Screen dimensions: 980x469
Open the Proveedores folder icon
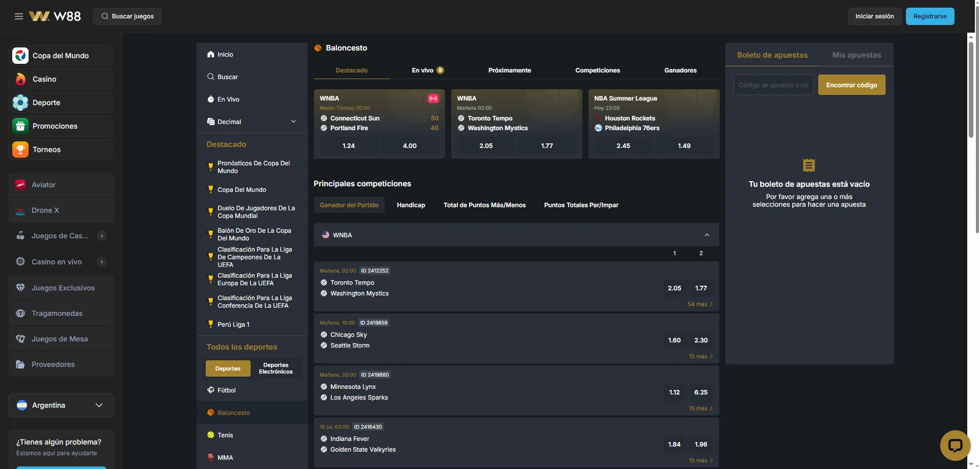(20, 364)
